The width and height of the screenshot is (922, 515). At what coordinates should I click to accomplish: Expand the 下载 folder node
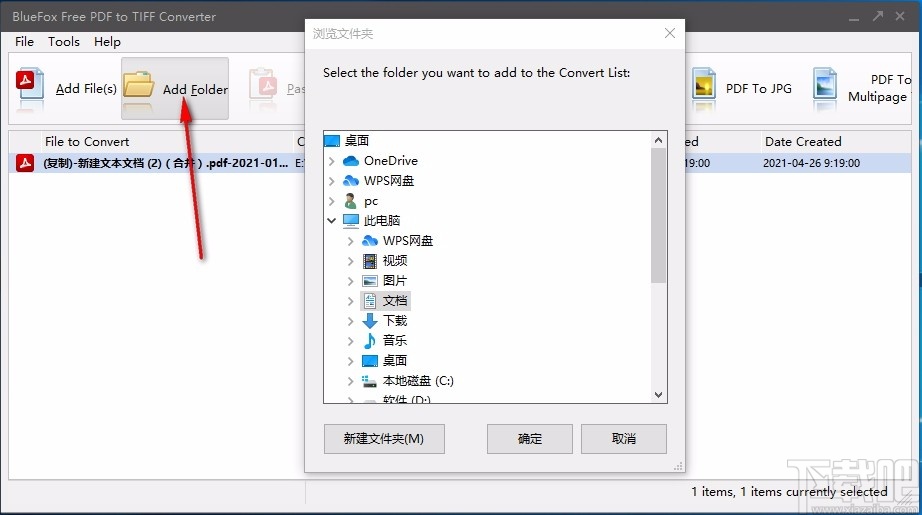(350, 321)
